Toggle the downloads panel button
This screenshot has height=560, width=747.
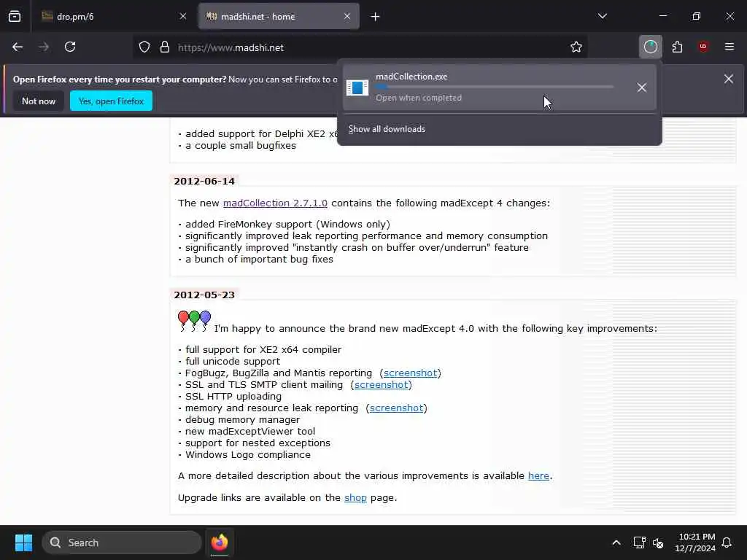(x=650, y=47)
